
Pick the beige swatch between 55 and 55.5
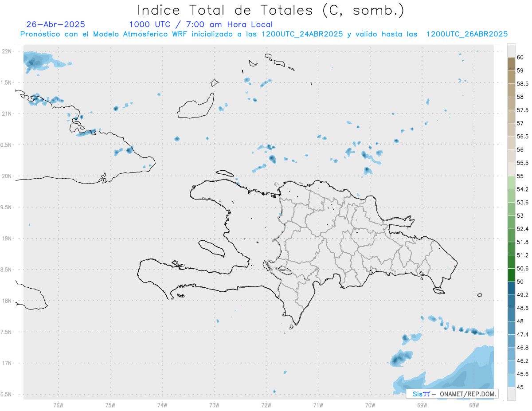pyautogui.click(x=511, y=169)
